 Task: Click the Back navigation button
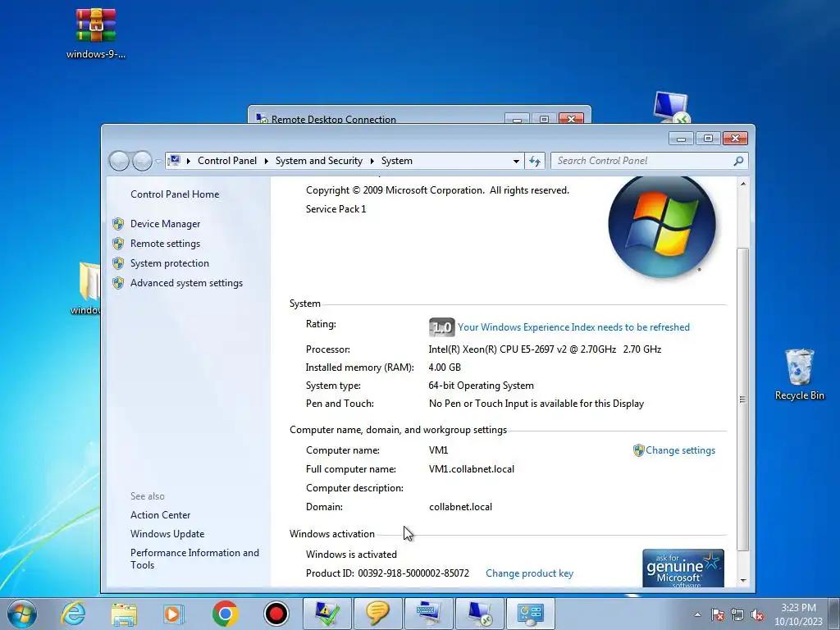pyautogui.click(x=119, y=161)
